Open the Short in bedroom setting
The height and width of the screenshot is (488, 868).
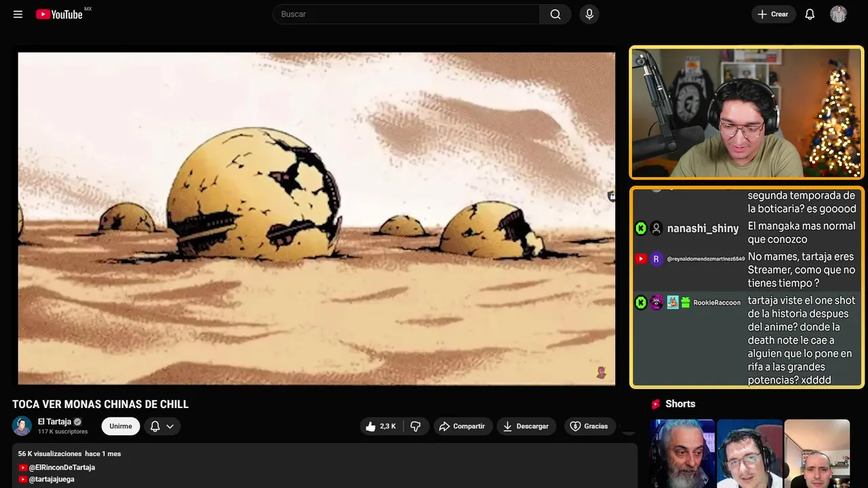click(817, 453)
